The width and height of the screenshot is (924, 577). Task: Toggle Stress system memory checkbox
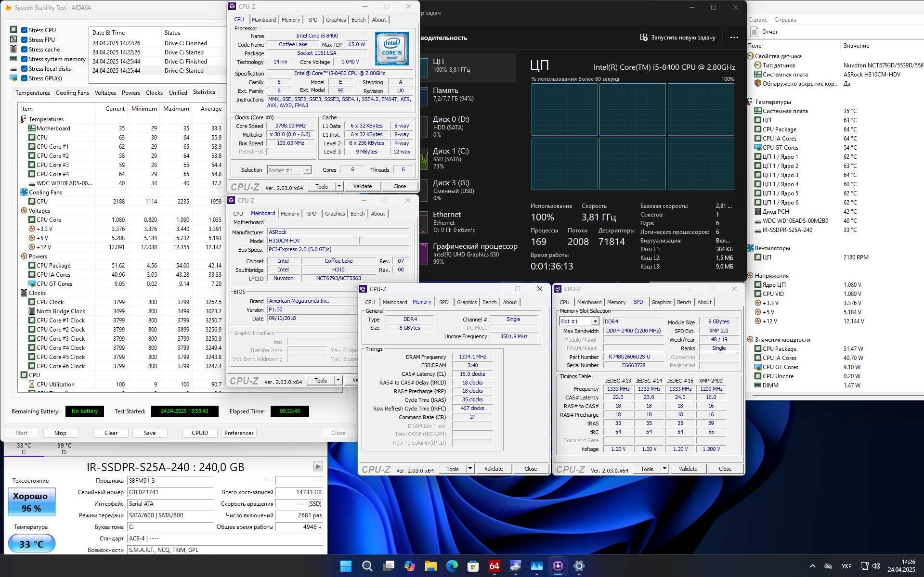click(x=24, y=59)
